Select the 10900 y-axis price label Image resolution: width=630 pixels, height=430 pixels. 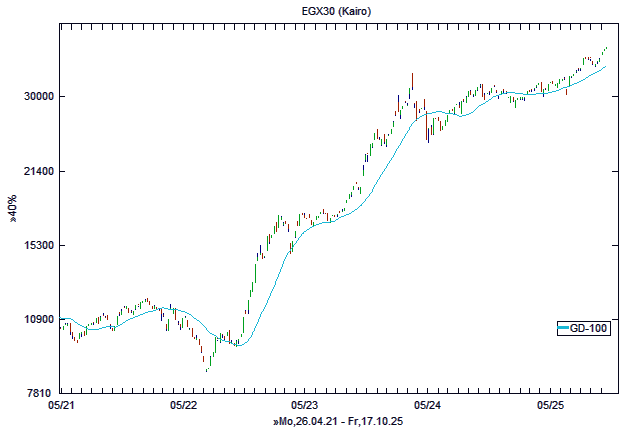38,320
